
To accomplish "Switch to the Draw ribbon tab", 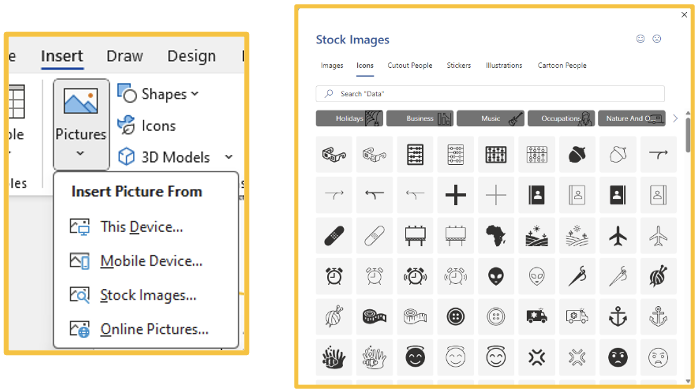I will point(125,56).
